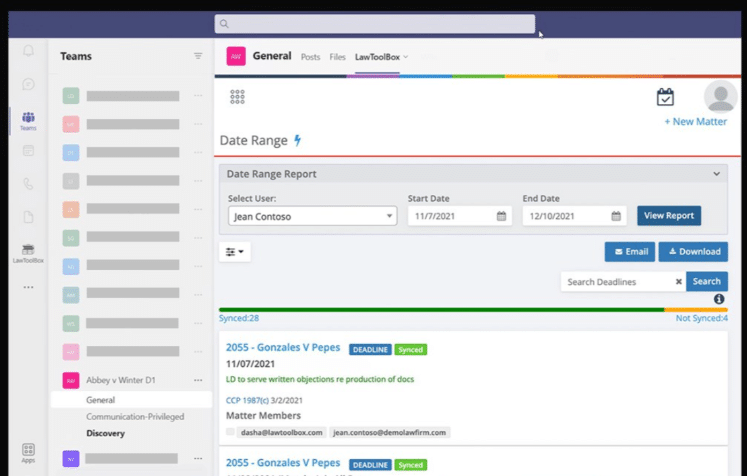The image size is (747, 476).
Task: Click into the Search Deadlines input field
Action: click(615, 282)
